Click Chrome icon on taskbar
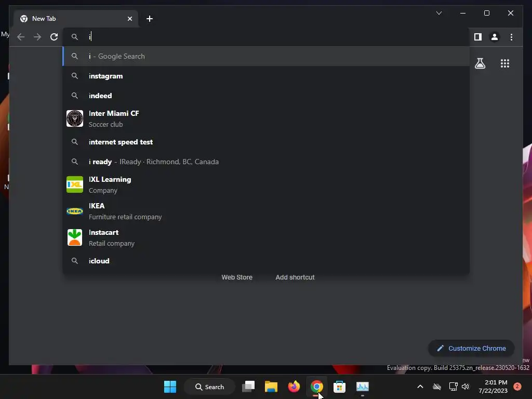532x399 pixels. click(316, 387)
